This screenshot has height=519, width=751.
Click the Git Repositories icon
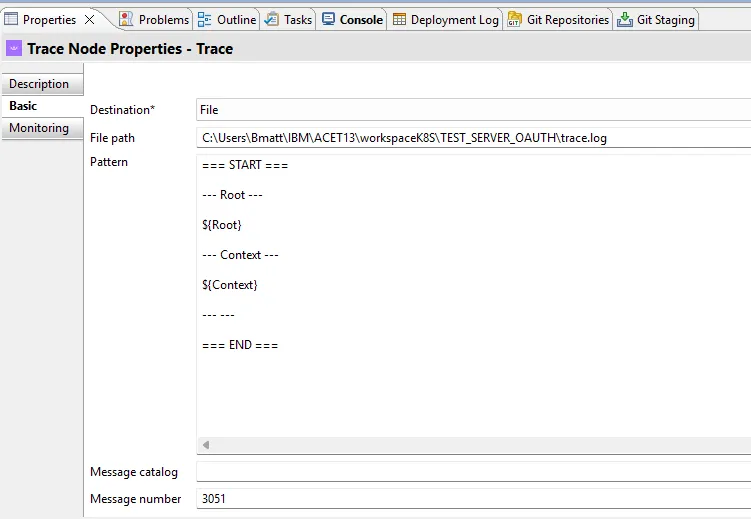(514, 19)
